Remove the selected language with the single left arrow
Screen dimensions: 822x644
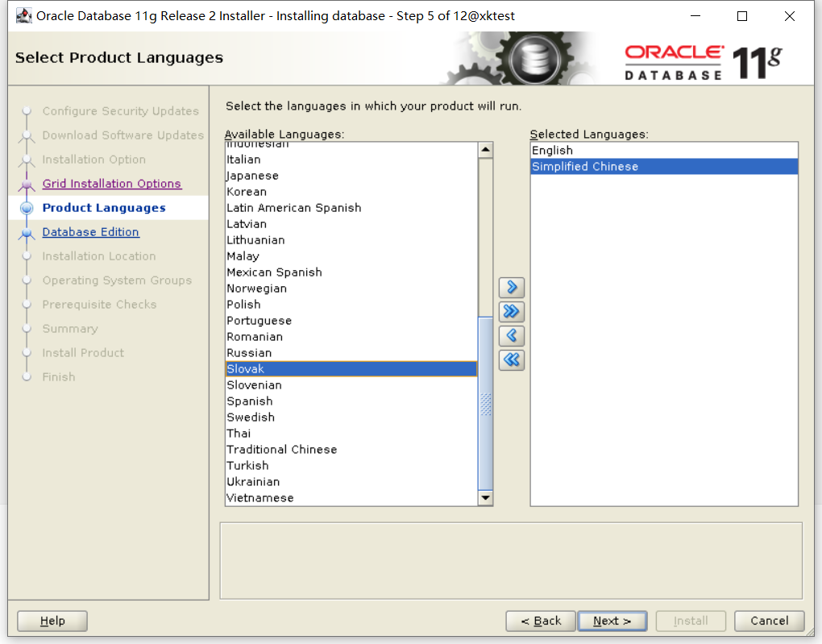[512, 335]
